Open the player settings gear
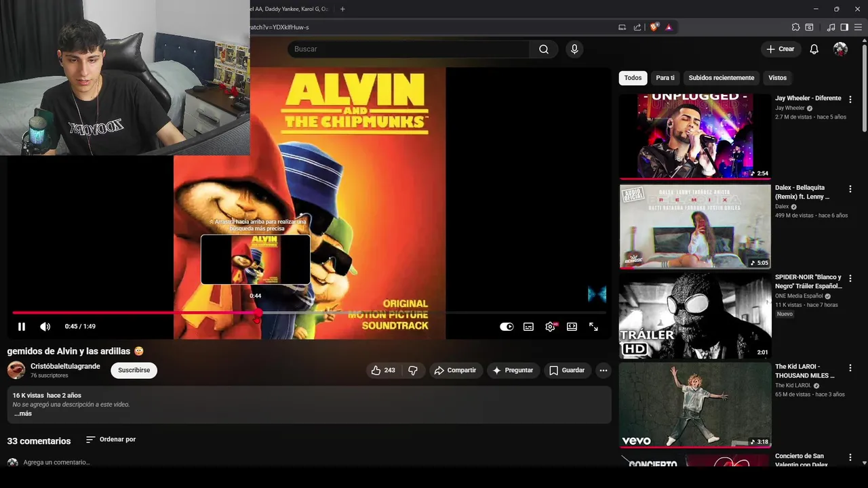 [550, 327]
